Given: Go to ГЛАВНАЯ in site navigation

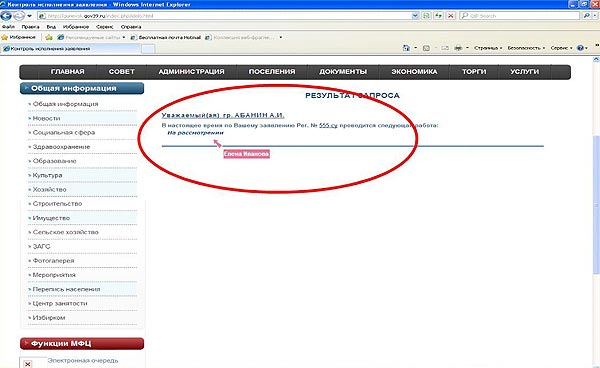Looking at the screenshot, I should (67, 72).
